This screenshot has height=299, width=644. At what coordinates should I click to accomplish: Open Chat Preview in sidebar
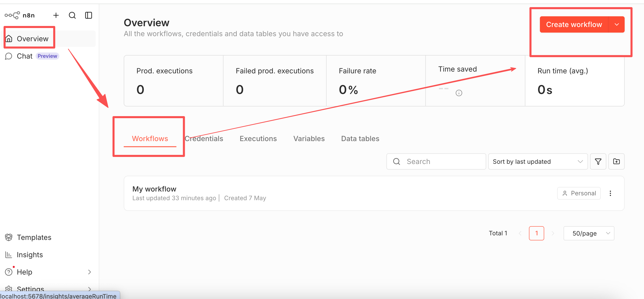tap(32, 56)
